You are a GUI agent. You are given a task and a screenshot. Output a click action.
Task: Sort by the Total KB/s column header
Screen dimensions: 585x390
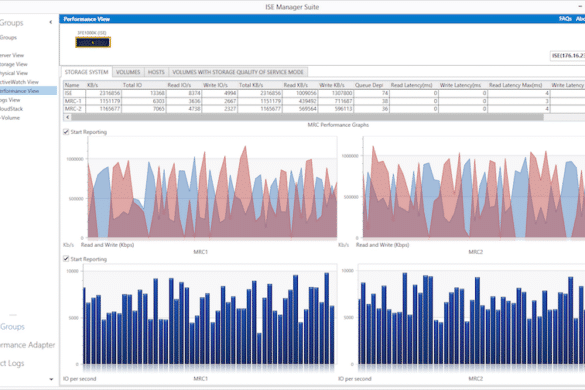pyautogui.click(x=260, y=85)
